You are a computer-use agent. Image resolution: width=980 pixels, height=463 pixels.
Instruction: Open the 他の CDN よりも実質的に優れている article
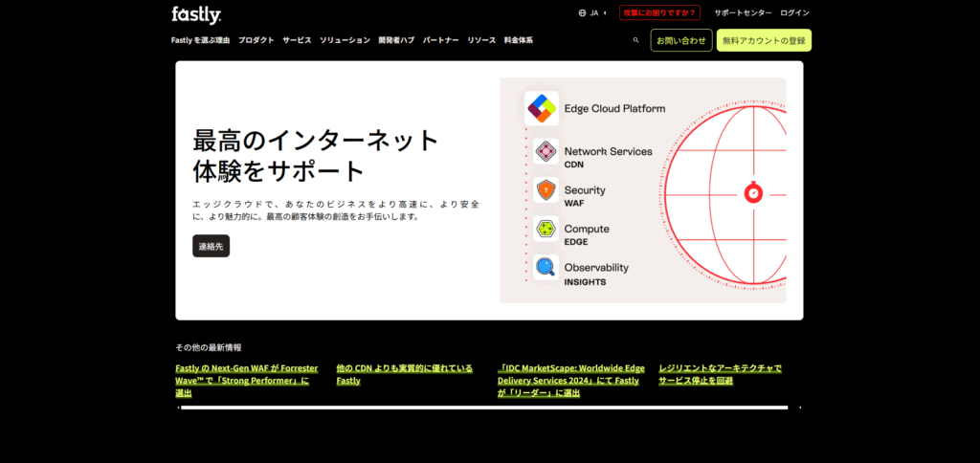click(405, 374)
